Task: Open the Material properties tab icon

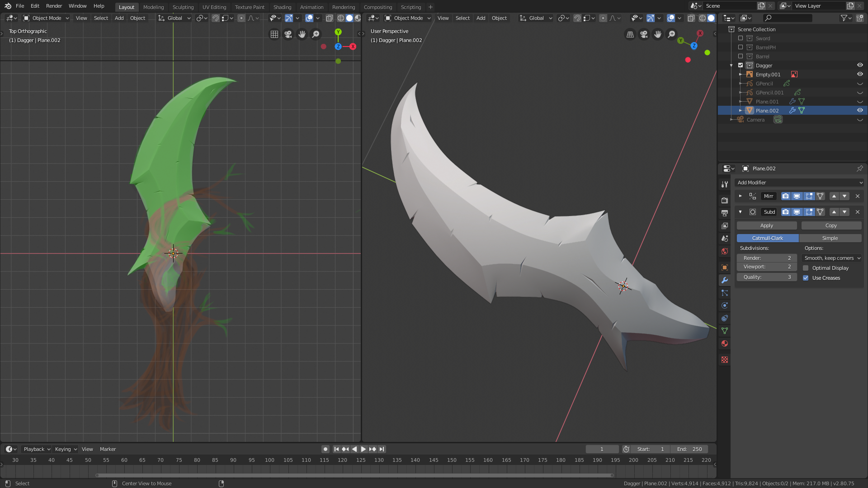Action: pyautogui.click(x=725, y=343)
